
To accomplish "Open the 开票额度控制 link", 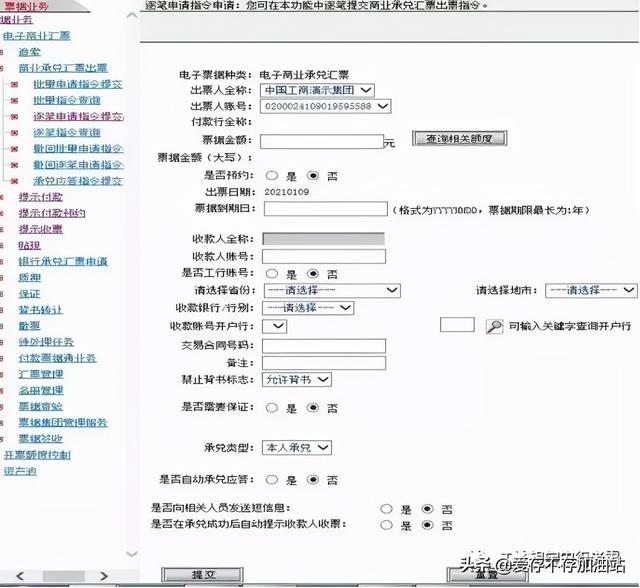I will (x=37, y=455).
